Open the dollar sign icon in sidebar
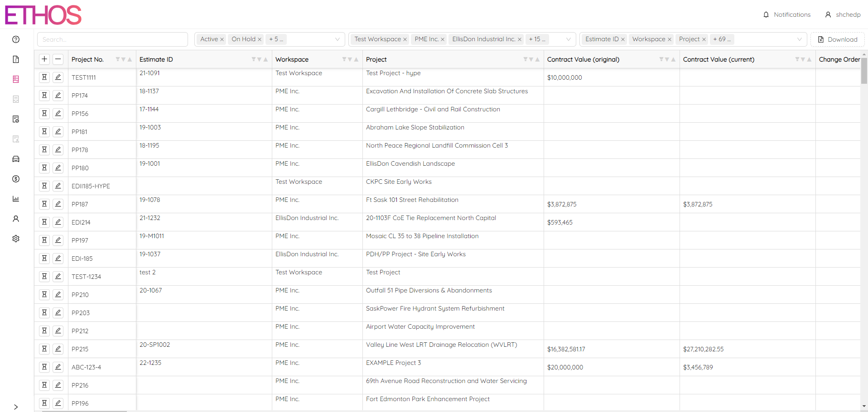The image size is (868, 412). tap(16, 179)
